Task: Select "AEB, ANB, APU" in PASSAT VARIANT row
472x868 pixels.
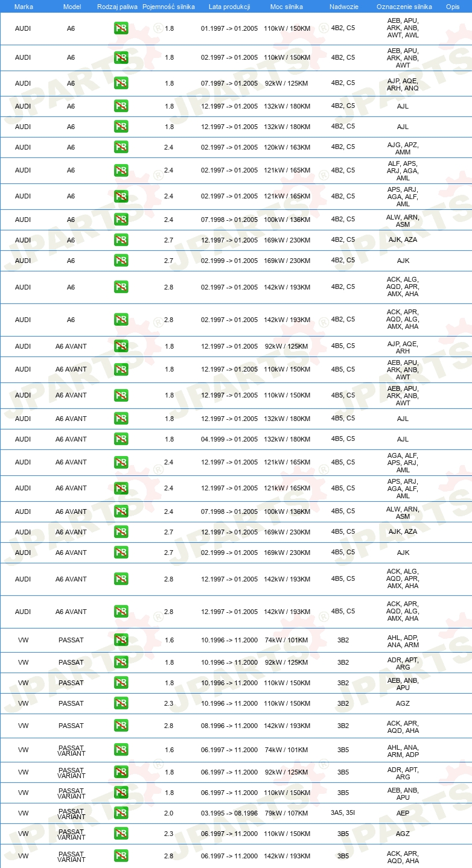Action: pyautogui.click(x=403, y=794)
